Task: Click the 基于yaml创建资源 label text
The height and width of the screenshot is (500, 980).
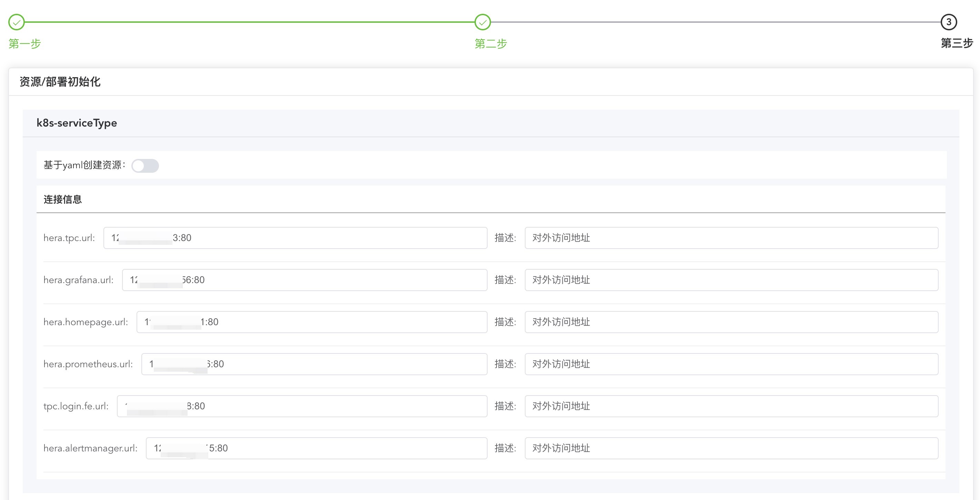Action: tap(84, 165)
